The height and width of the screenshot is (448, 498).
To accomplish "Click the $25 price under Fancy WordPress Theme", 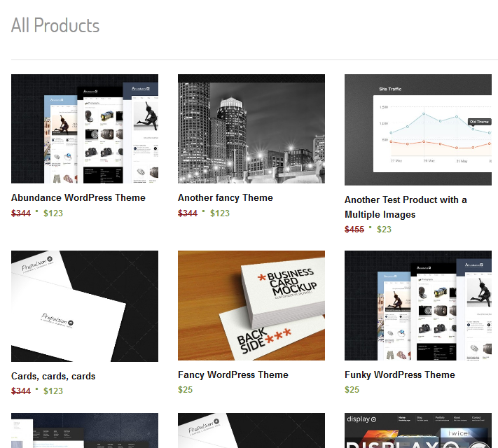I will pos(185,390).
